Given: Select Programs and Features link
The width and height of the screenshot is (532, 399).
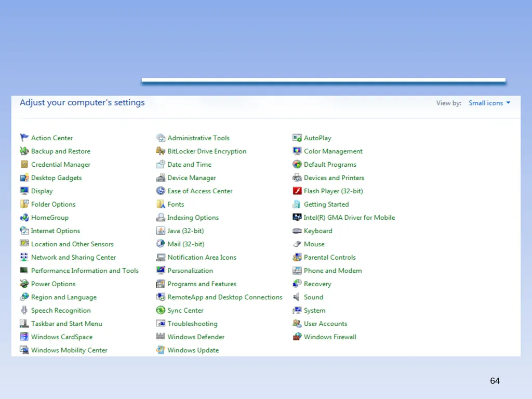Looking at the screenshot, I should point(202,284).
